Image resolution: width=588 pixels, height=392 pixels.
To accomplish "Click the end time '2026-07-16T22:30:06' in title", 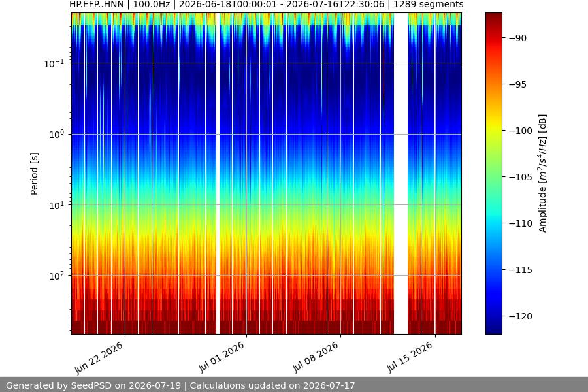I will tap(335, 5).
